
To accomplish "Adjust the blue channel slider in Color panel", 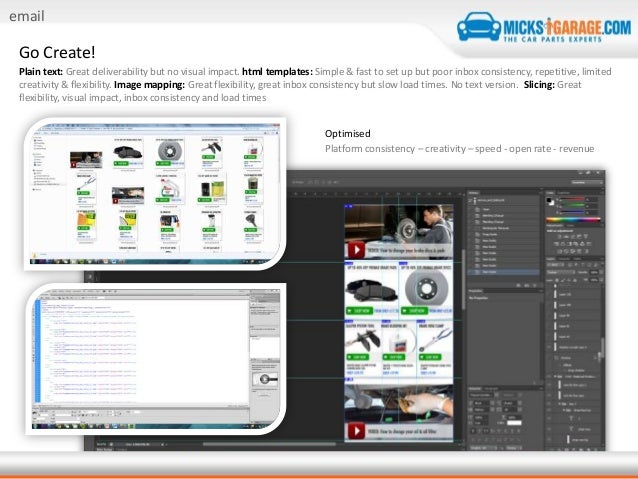I will tap(571, 212).
